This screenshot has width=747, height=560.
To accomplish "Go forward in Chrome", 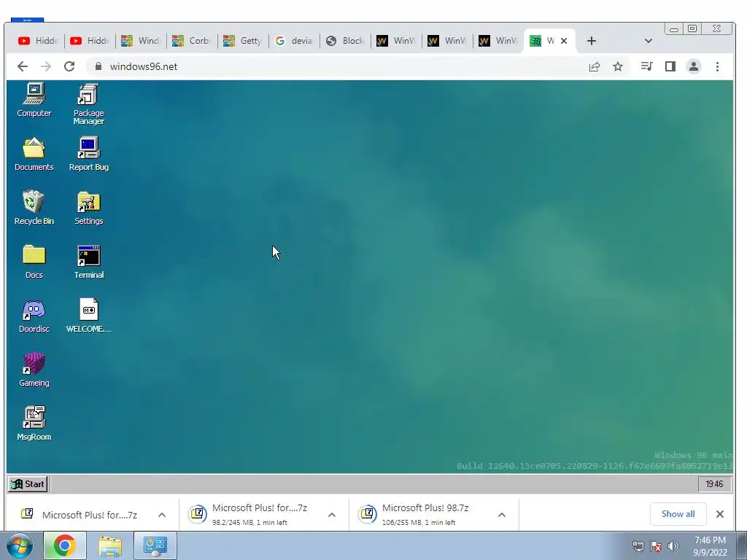I will [46, 66].
